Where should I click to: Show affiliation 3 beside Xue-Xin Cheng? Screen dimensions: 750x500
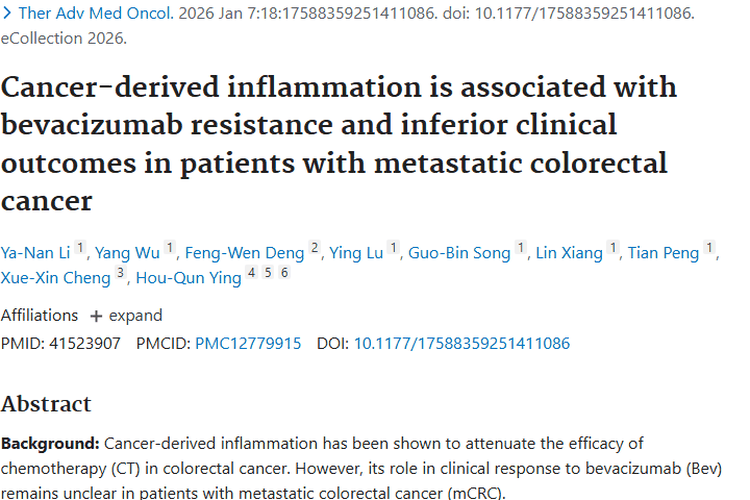tap(121, 273)
